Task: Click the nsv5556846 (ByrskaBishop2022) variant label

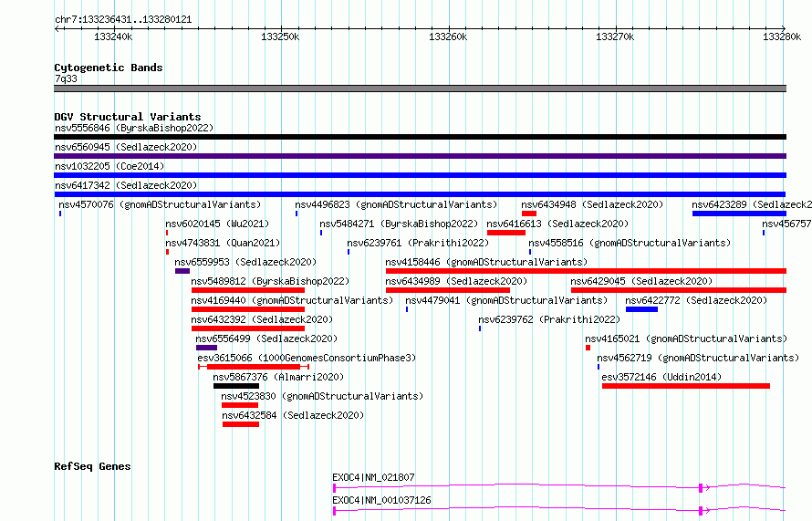Action: click(134, 128)
